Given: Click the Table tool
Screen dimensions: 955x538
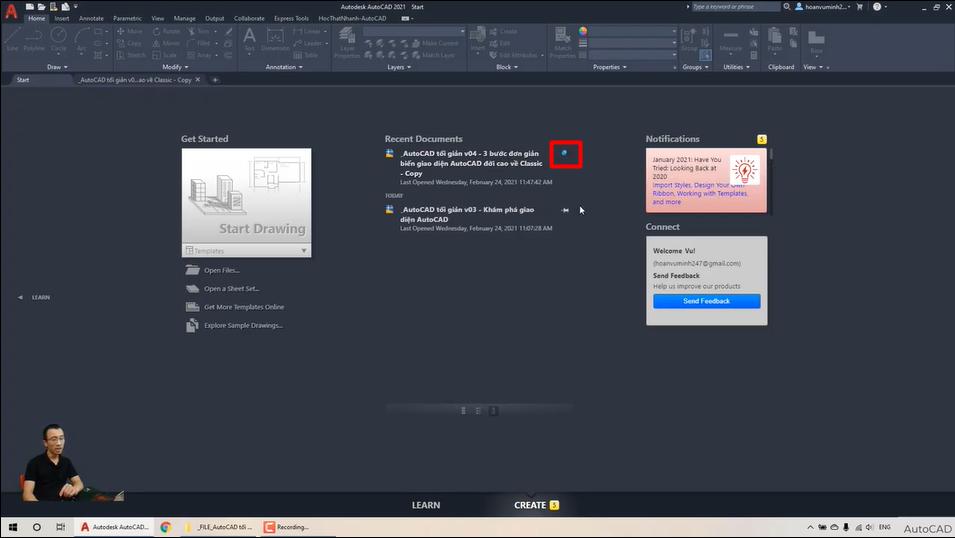Looking at the screenshot, I should (x=306, y=55).
